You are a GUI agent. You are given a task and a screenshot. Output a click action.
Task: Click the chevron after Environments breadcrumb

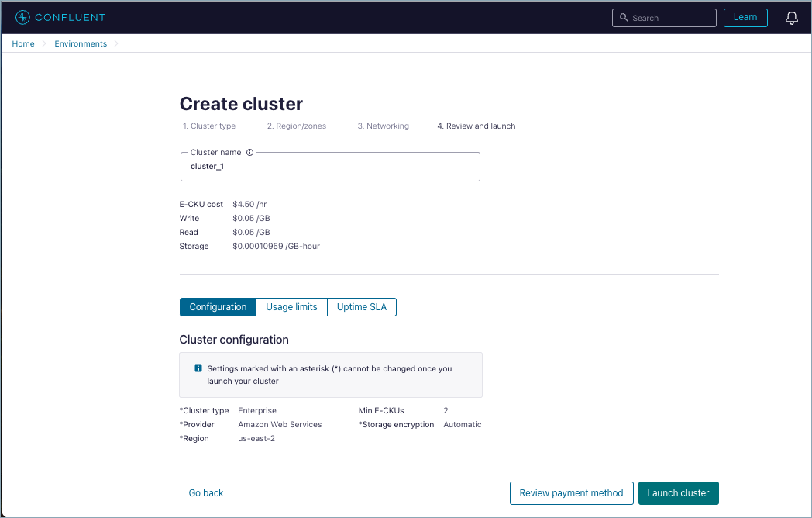116,43
